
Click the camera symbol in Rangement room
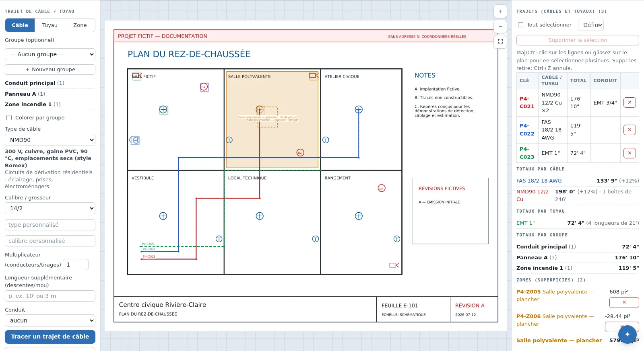point(394,265)
